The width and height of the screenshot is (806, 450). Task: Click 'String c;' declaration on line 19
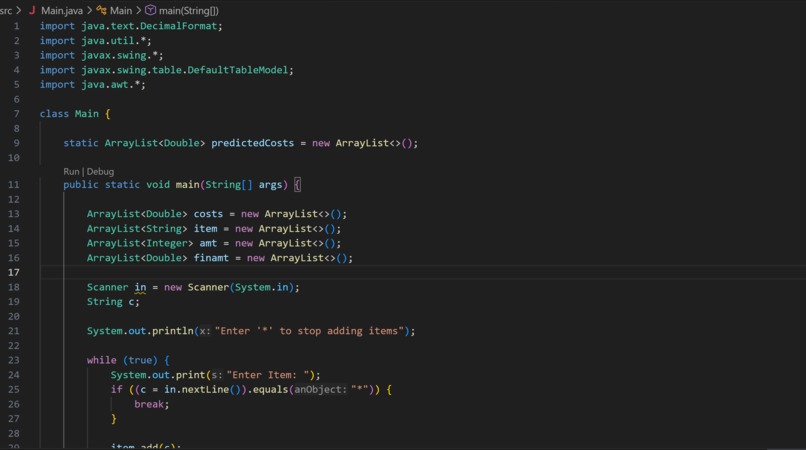[x=113, y=302]
